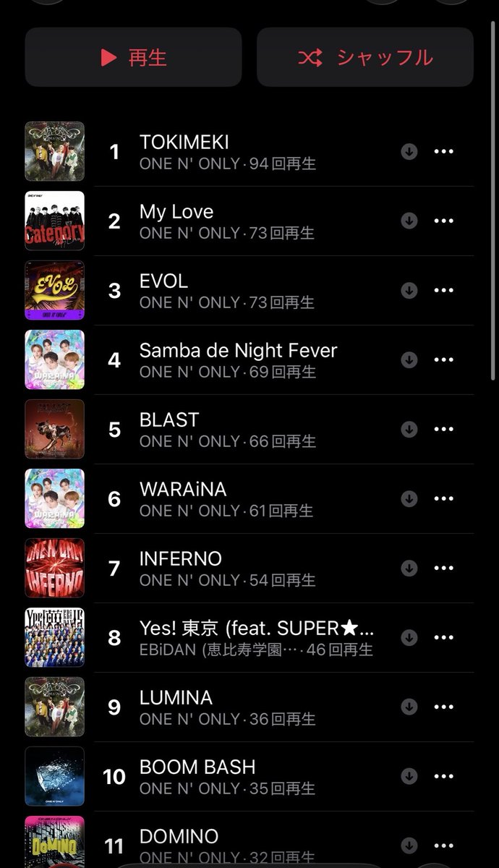
Task: Download the BOOM BASH track
Action: point(409,776)
